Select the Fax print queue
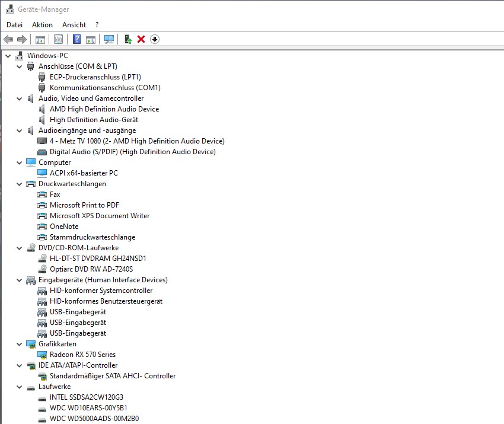 (x=55, y=195)
